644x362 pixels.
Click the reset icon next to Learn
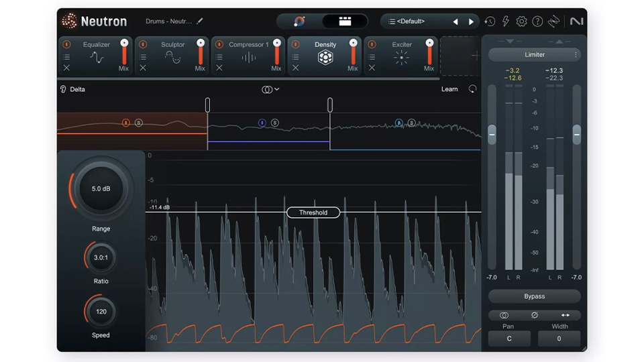472,89
